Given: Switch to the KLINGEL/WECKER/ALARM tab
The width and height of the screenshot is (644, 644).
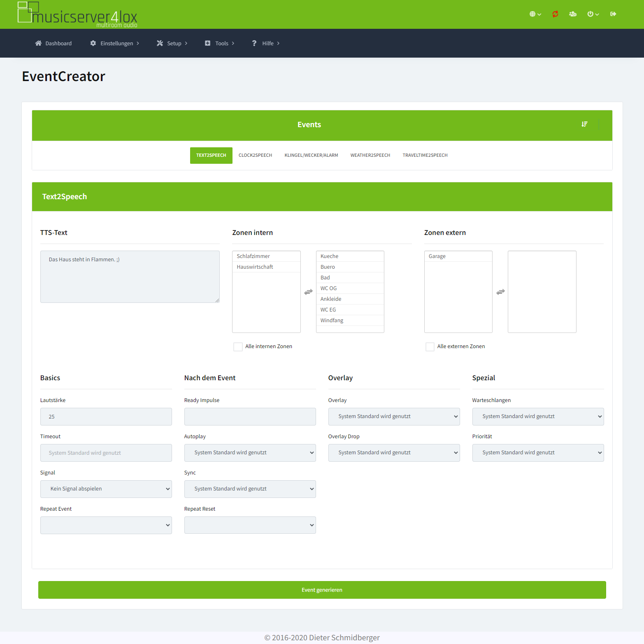Looking at the screenshot, I should coord(311,156).
